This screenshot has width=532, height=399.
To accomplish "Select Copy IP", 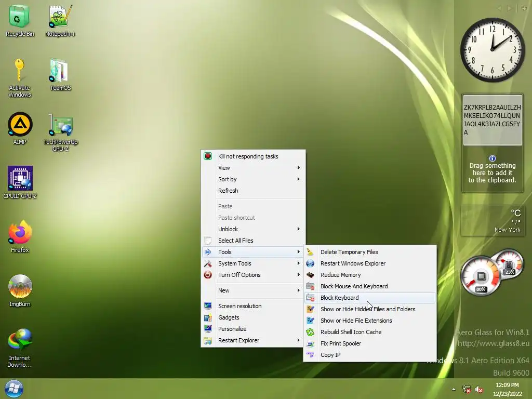I will tap(370, 355).
